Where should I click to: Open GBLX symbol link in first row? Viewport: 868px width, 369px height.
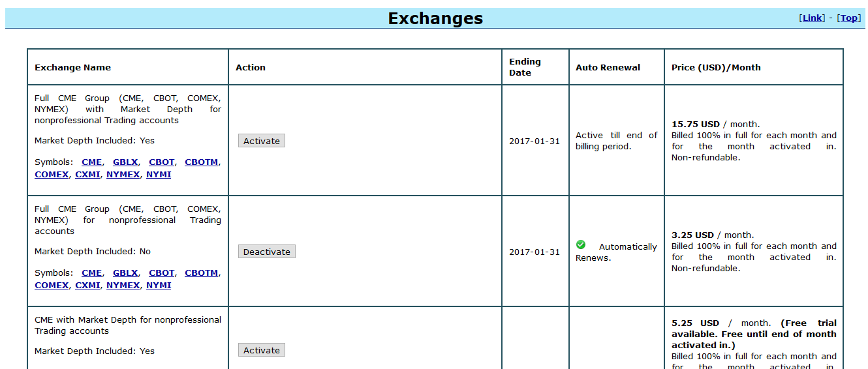click(125, 162)
